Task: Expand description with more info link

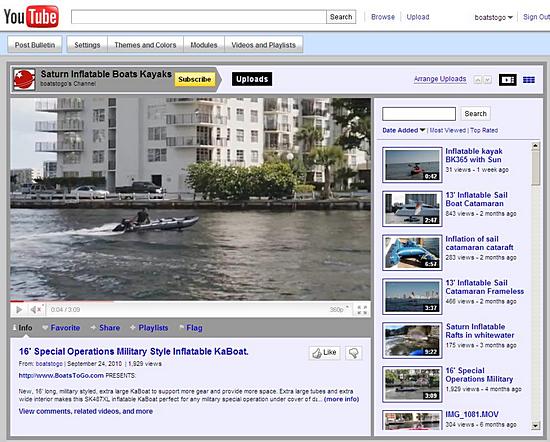Action: 341,399
